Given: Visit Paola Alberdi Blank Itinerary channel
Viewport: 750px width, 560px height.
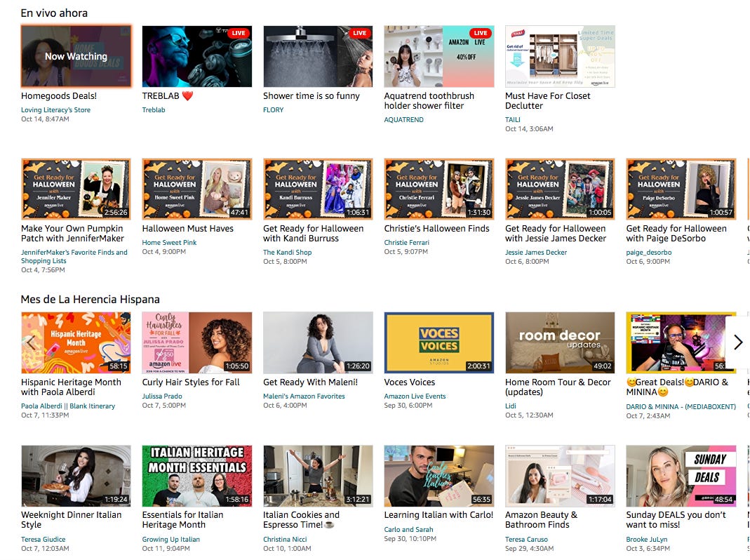Looking at the screenshot, I should click(68, 406).
